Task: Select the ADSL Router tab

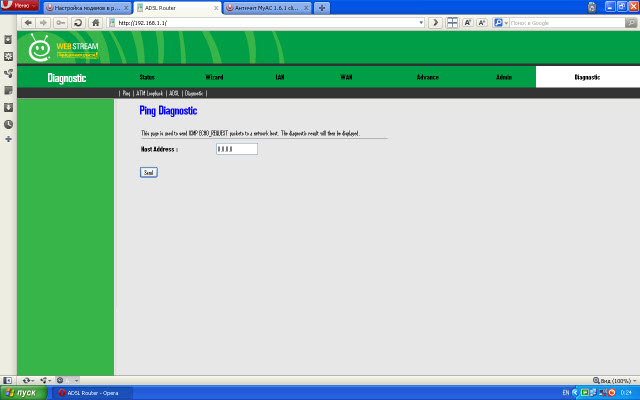Action: click(x=177, y=8)
